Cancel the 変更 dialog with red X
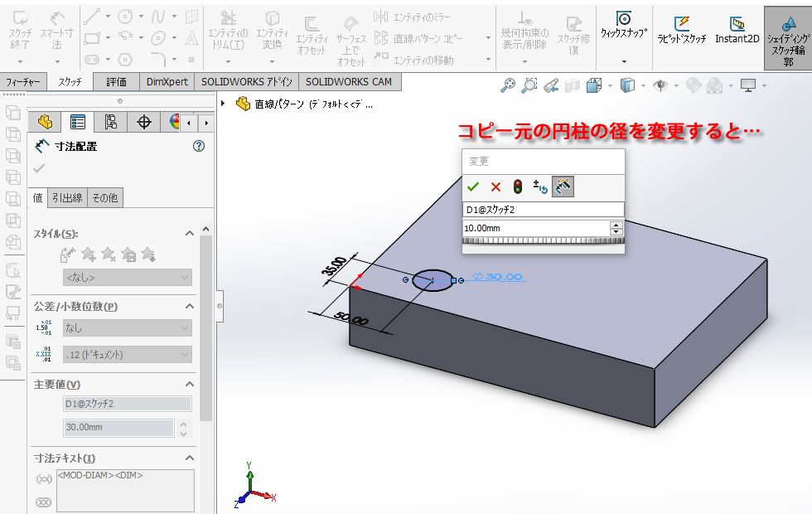Image resolution: width=812 pixels, height=514 pixels. coord(495,187)
